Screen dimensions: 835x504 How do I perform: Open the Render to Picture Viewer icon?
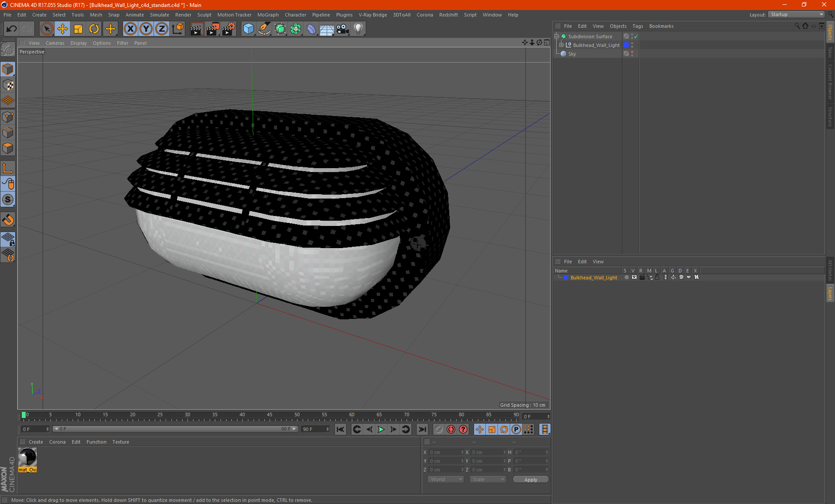(213, 29)
